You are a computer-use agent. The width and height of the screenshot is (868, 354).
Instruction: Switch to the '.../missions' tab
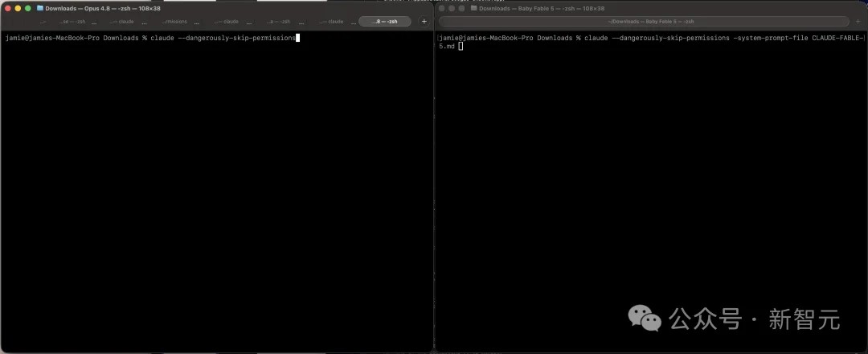(174, 22)
